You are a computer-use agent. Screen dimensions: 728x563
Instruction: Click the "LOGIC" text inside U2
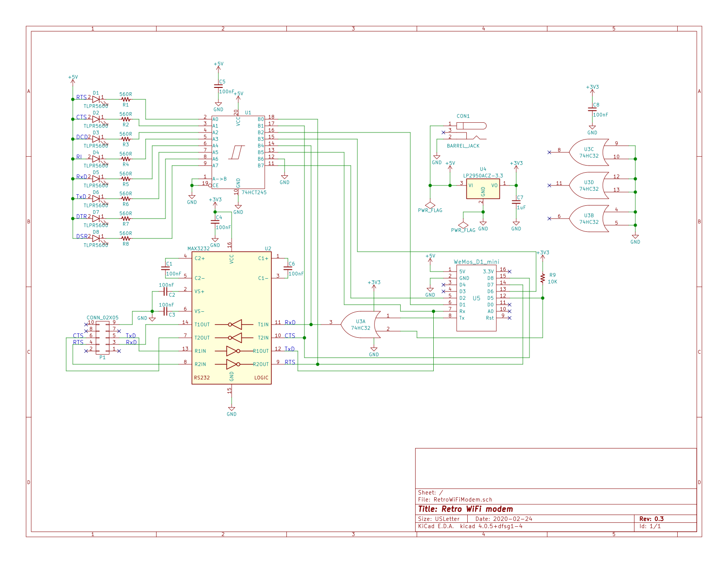(261, 378)
